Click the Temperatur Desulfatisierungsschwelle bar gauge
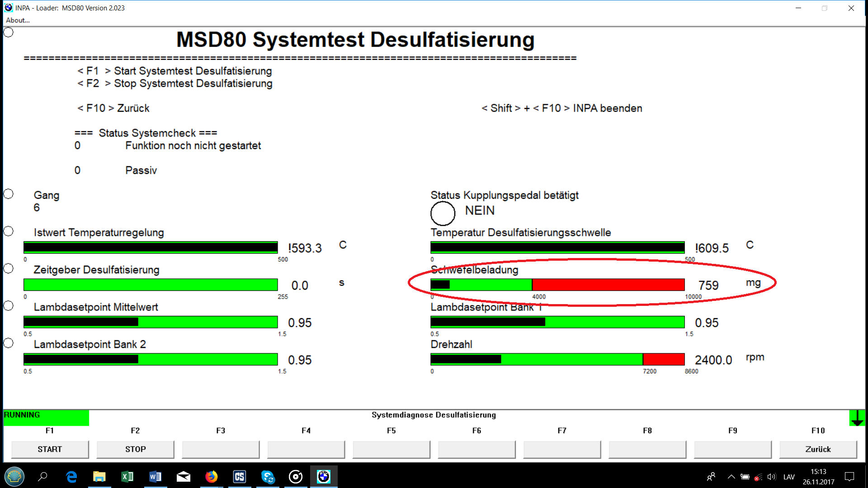 click(x=557, y=247)
